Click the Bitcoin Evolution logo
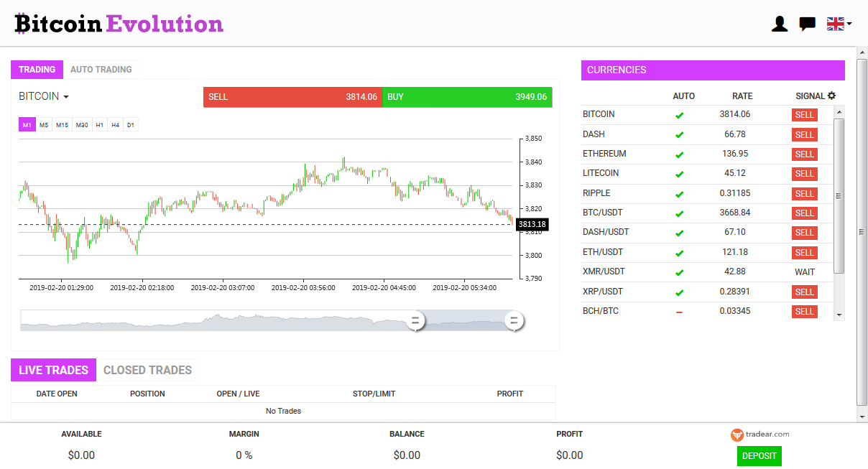 (x=119, y=23)
